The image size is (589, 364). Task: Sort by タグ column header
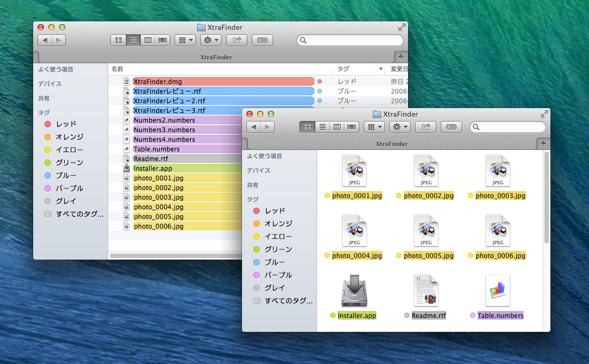[358, 69]
